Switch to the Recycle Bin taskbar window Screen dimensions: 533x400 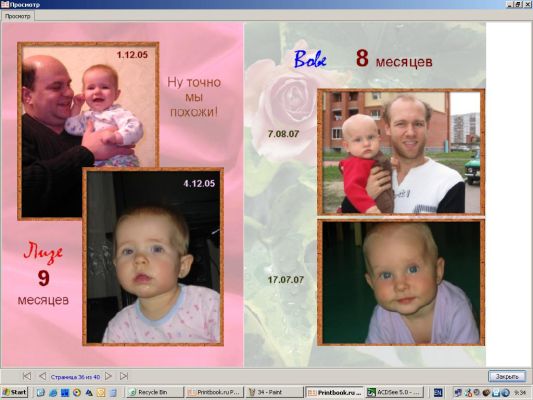[154, 393]
